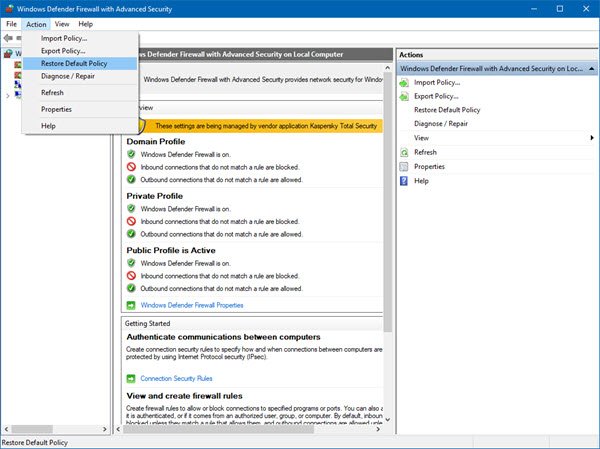
Task: Choose Export Policy from the Action menu
Action: pyautogui.click(x=80, y=51)
